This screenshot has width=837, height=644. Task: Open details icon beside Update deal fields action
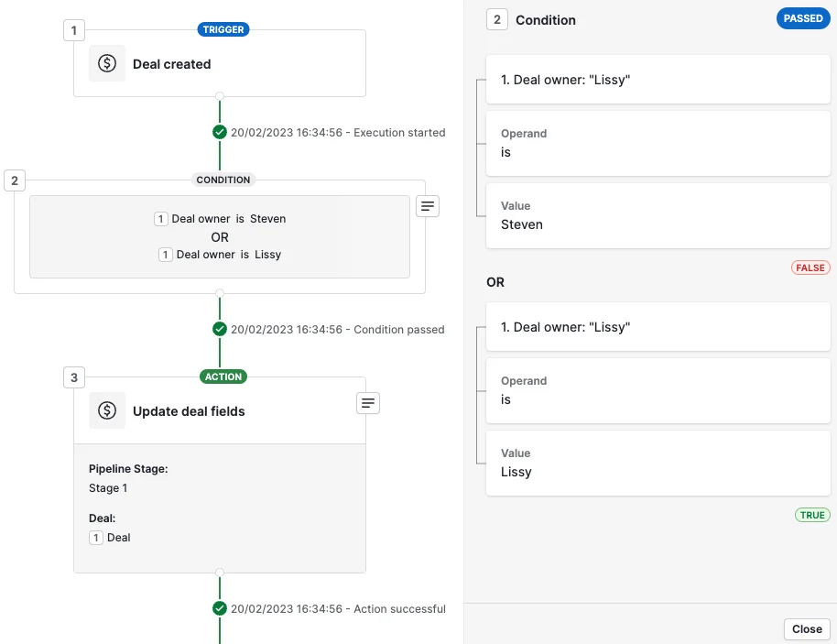[368, 403]
